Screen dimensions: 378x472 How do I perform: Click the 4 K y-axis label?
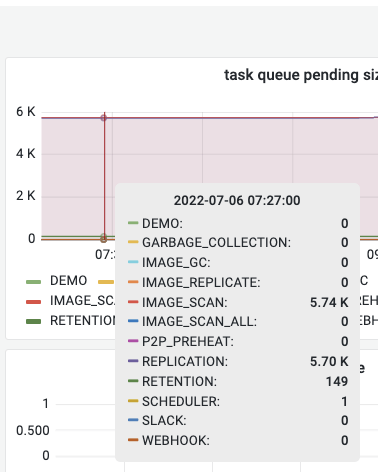[26, 154]
